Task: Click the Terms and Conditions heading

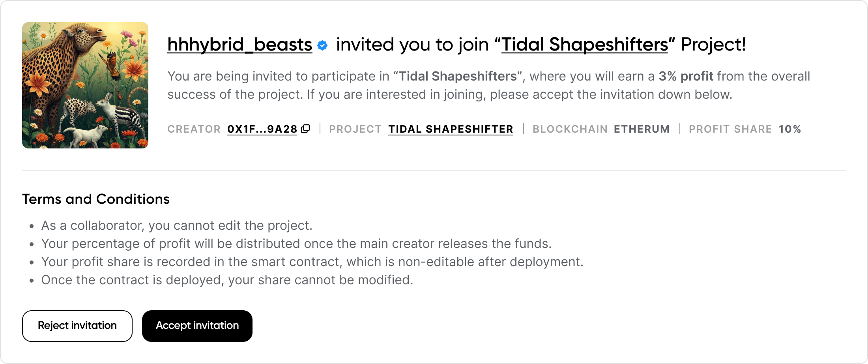Action: [x=96, y=199]
